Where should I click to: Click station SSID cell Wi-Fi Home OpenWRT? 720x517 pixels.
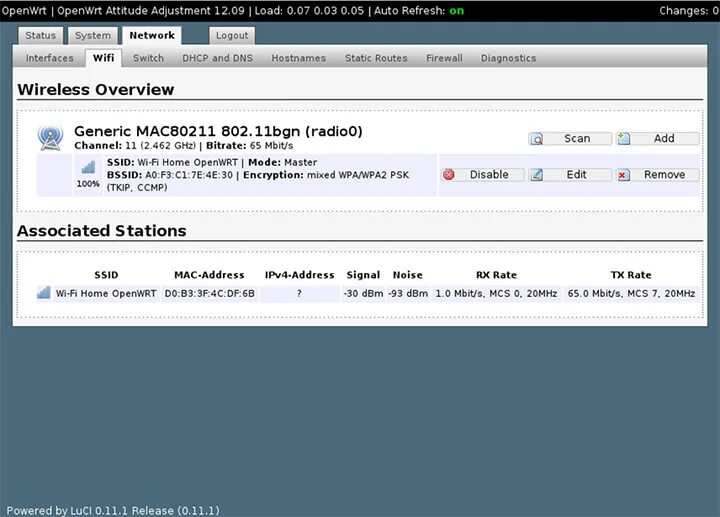coord(106,293)
